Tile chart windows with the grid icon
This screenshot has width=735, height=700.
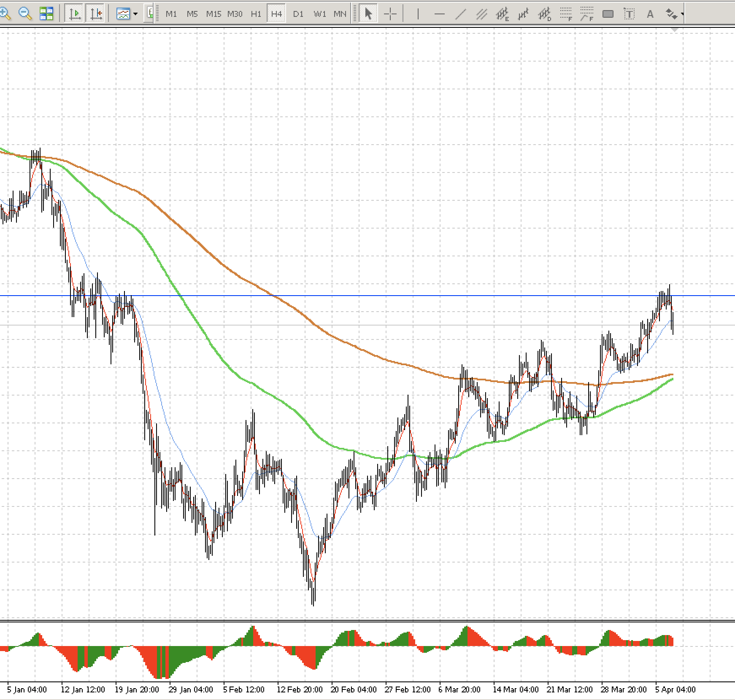(46, 14)
